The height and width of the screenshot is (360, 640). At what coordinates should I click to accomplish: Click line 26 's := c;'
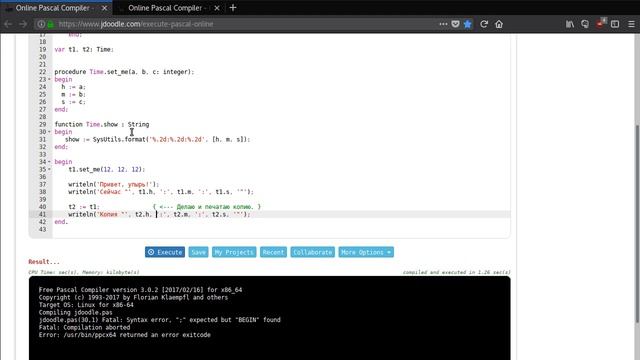(x=73, y=102)
